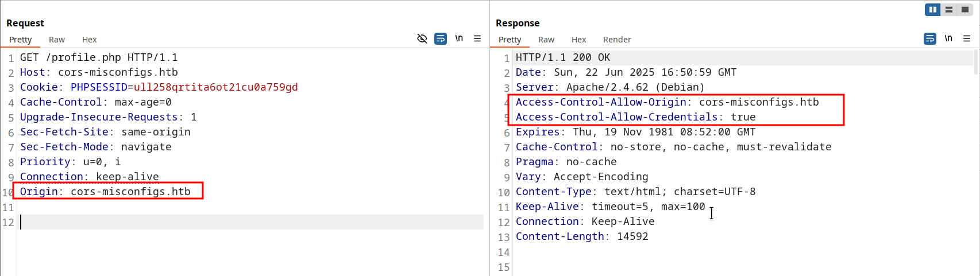The image size is (980, 276).
Task: Click the HTTP/1.1 200 OK status line
Action: point(563,57)
